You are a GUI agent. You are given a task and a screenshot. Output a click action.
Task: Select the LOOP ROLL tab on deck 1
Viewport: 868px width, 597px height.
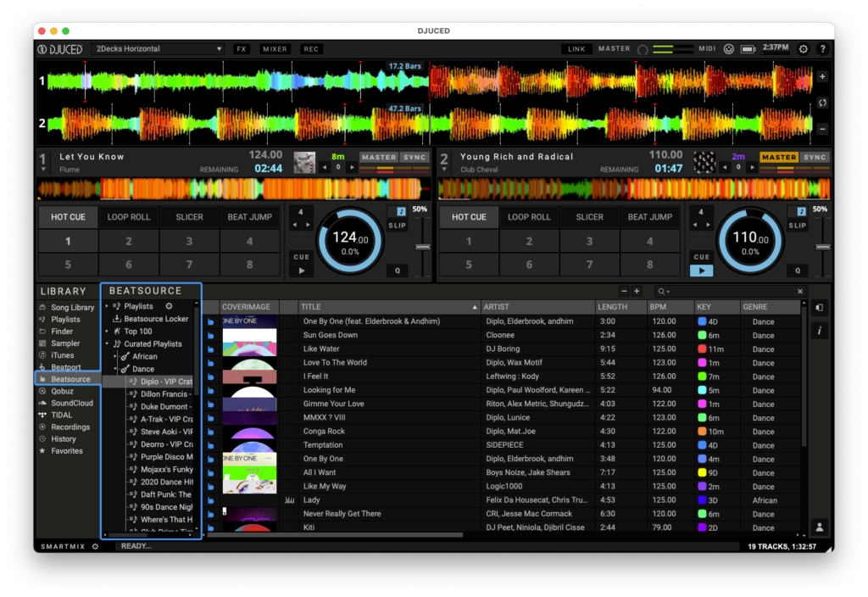tap(129, 217)
